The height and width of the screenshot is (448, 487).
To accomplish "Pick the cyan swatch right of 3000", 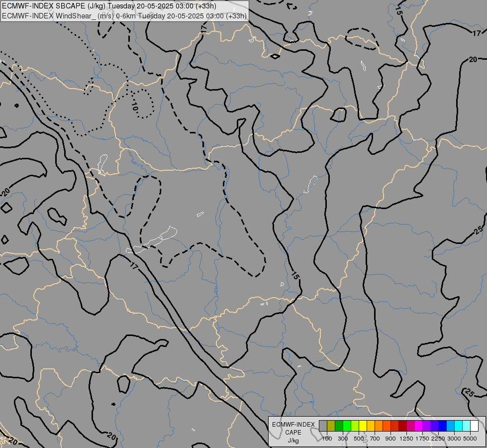I will [458, 426].
